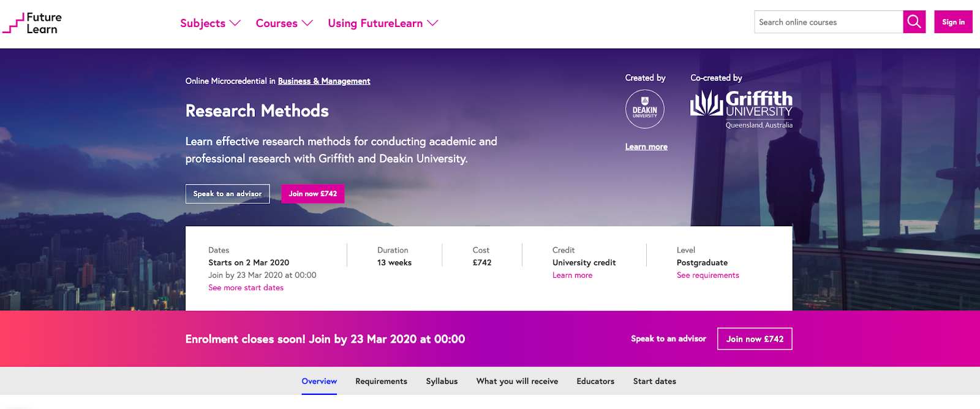
Task: Click the Deakin University logo
Action: coord(644,109)
